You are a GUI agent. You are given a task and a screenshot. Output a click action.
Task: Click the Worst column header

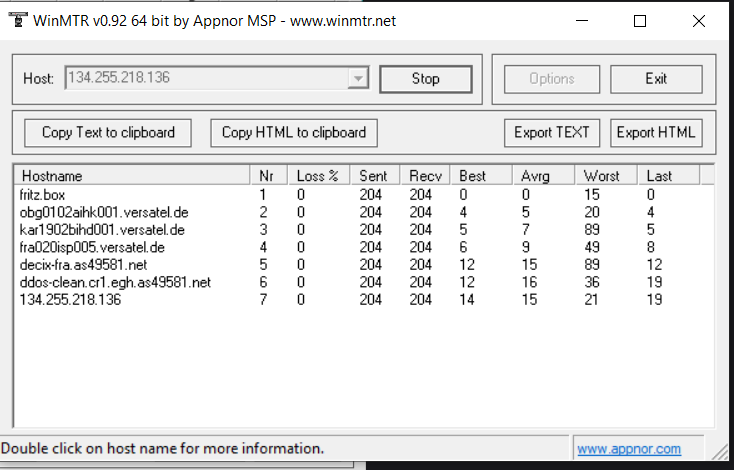(606, 176)
